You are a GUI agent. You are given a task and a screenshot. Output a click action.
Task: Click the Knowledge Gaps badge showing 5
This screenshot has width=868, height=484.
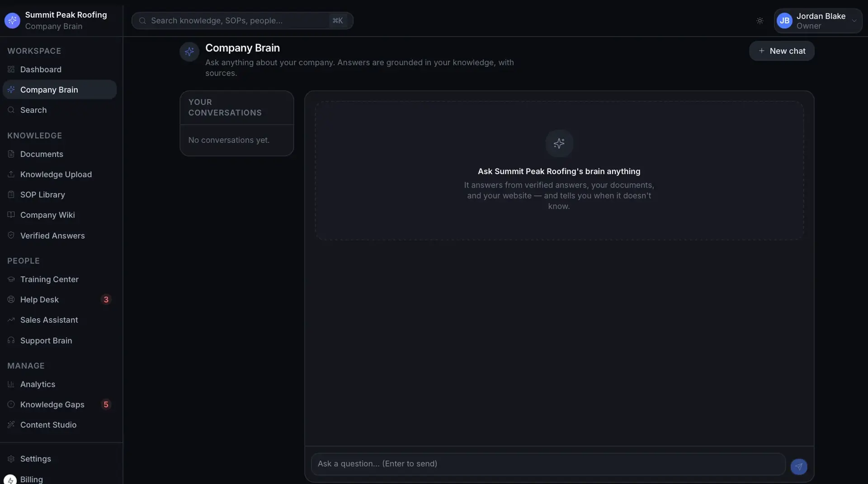[x=106, y=404]
